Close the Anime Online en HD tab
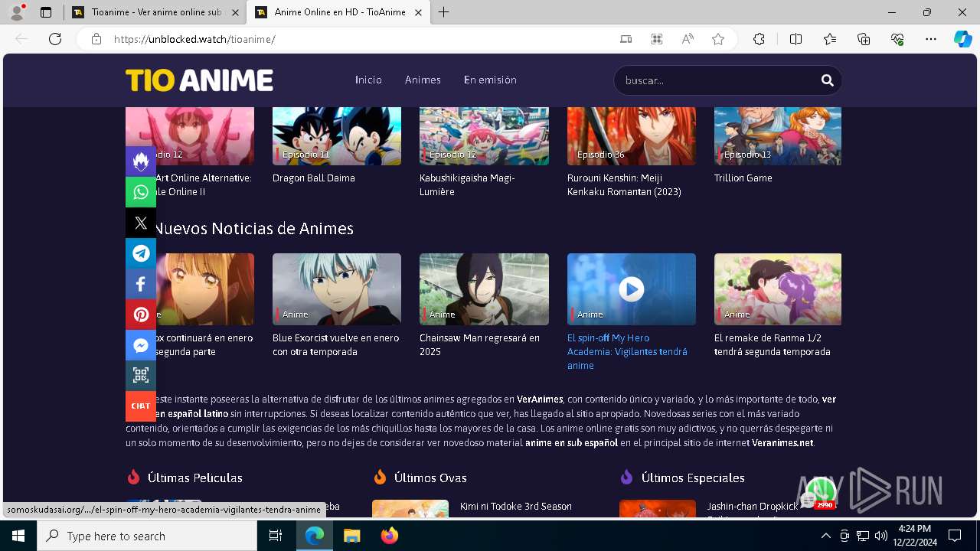Image resolution: width=980 pixels, height=551 pixels. (418, 12)
